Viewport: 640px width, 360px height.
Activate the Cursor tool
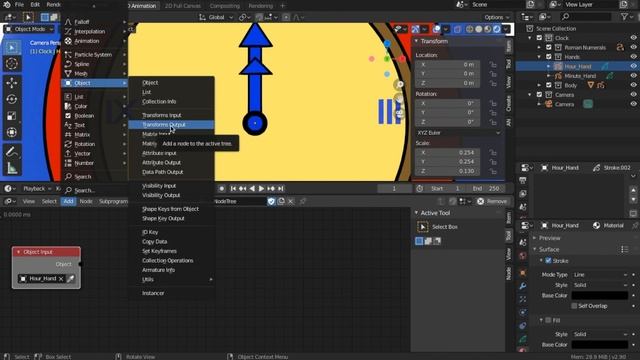12,64
